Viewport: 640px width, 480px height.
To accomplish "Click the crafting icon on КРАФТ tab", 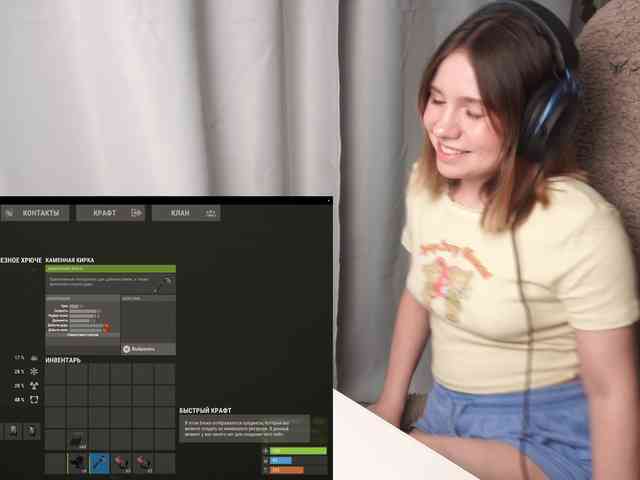I will click(136, 213).
